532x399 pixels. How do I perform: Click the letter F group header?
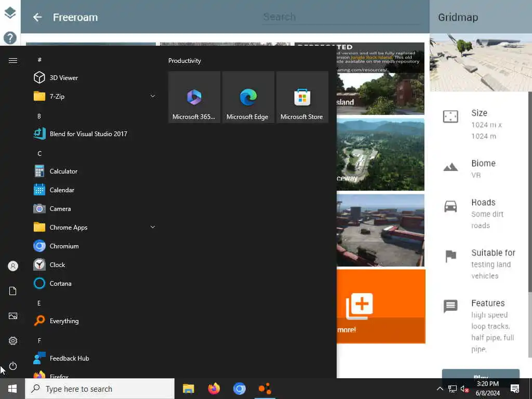(39, 340)
